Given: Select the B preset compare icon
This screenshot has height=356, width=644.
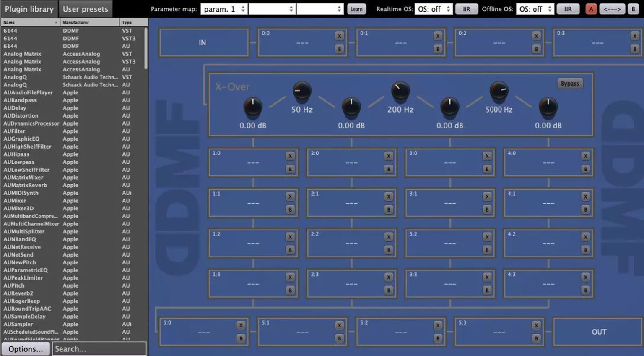Looking at the screenshot, I should click(x=633, y=9).
